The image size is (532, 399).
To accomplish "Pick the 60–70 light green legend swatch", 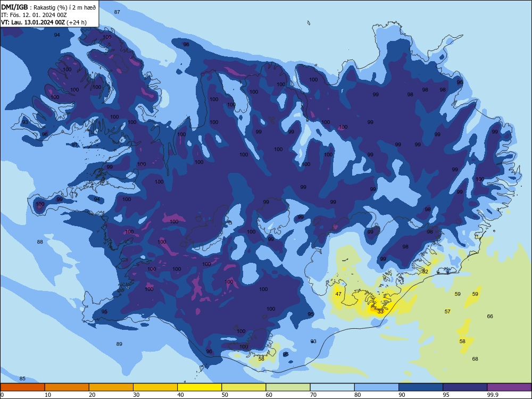I will coord(288,387).
